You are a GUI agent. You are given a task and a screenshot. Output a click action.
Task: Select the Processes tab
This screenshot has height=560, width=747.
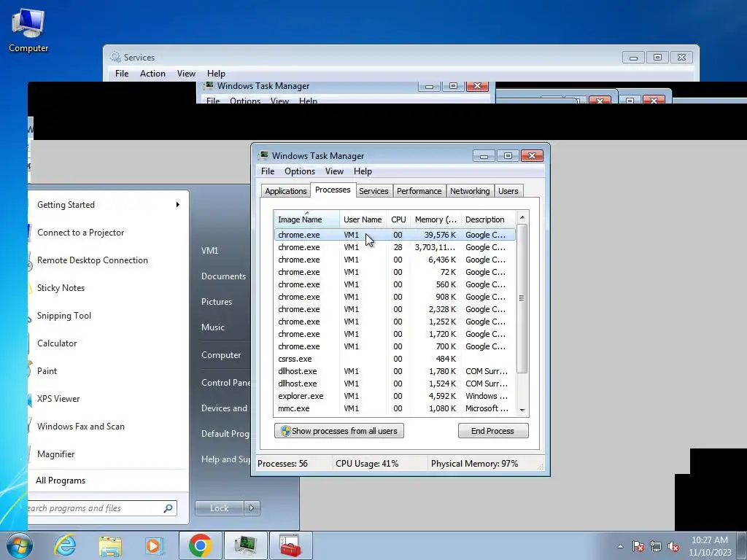point(333,190)
